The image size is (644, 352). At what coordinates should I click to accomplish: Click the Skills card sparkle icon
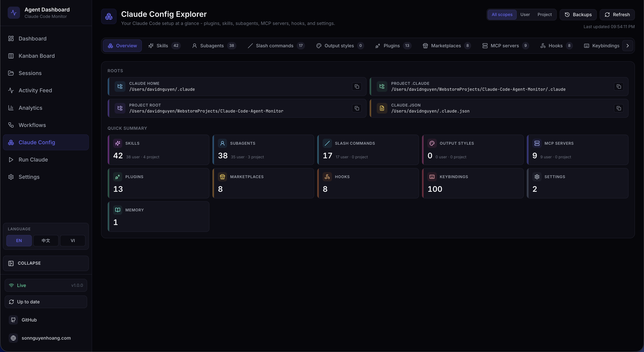click(x=118, y=143)
